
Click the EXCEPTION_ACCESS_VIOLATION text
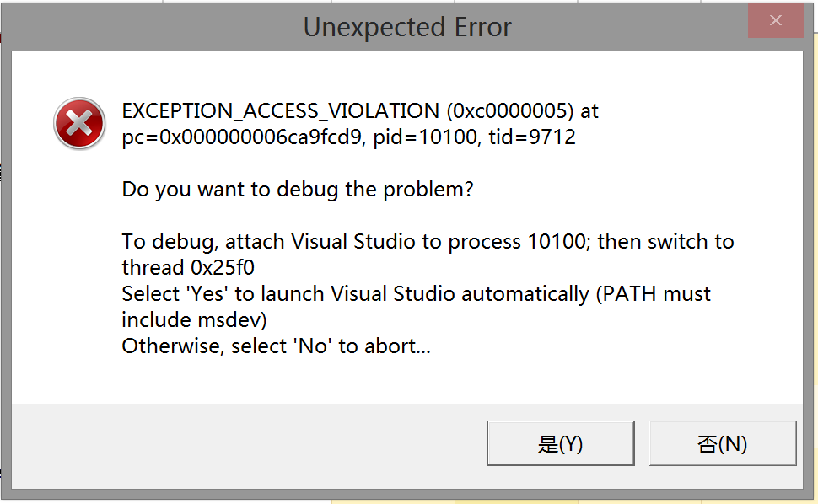tap(280, 111)
